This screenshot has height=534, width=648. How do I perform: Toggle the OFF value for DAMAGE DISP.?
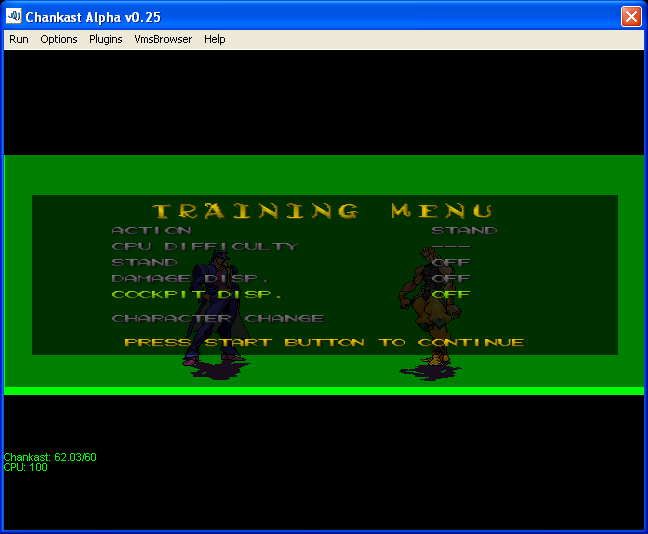tap(451, 279)
